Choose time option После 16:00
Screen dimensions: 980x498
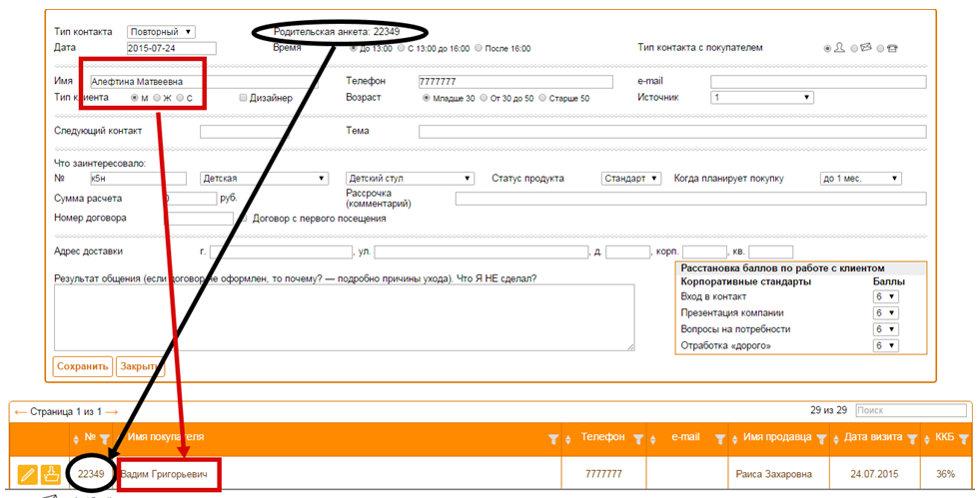point(479,48)
